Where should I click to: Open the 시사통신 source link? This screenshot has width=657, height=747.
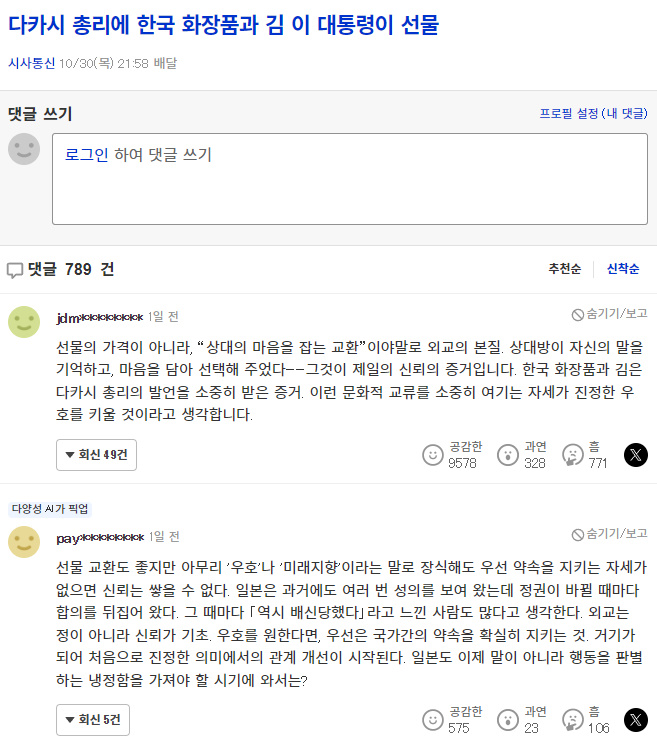[31, 63]
